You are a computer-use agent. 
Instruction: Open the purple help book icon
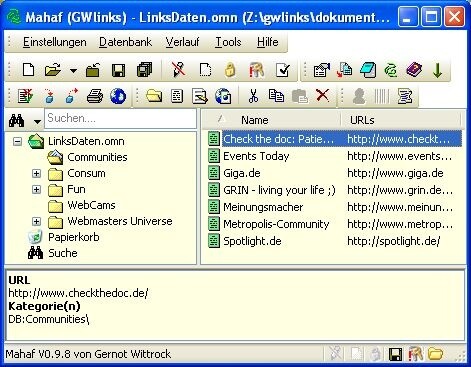[414, 70]
